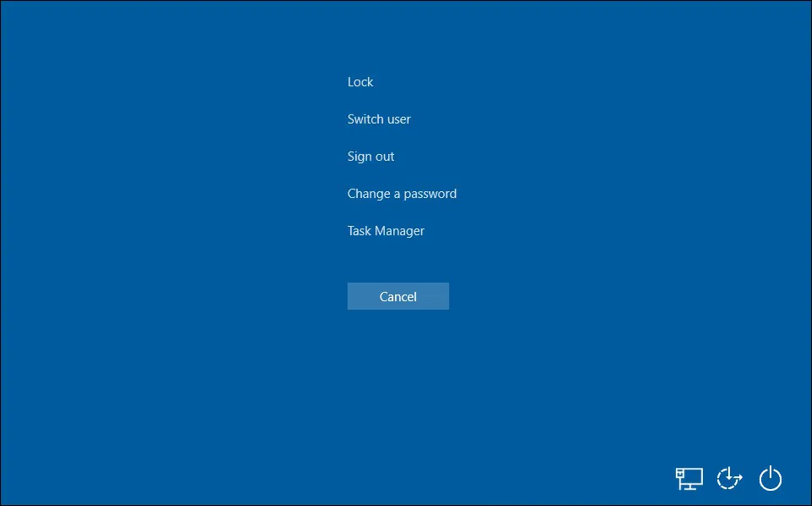Open accessibility settings via dashed clock icon

[x=729, y=479]
